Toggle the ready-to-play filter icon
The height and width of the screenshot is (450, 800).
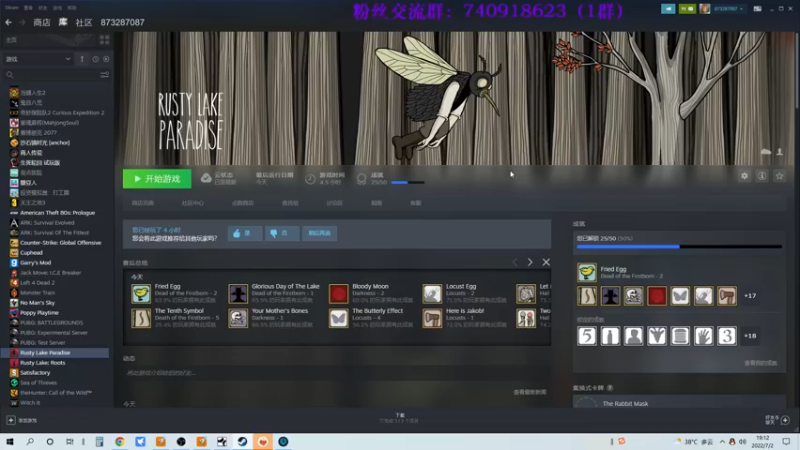106,59
